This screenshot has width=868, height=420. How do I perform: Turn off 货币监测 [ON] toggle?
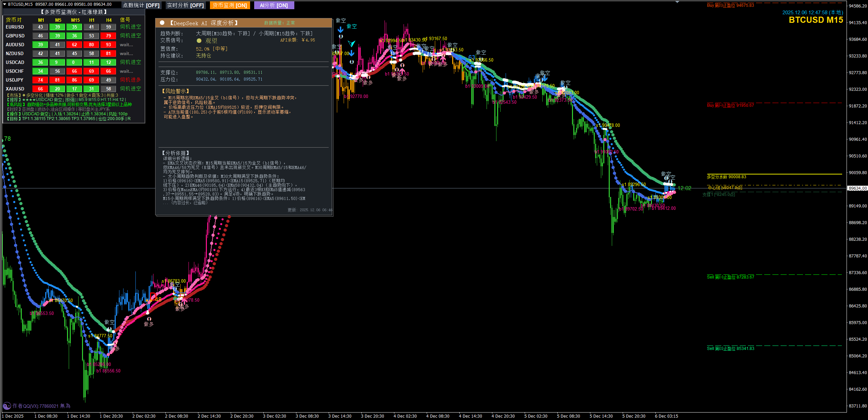[x=230, y=5]
